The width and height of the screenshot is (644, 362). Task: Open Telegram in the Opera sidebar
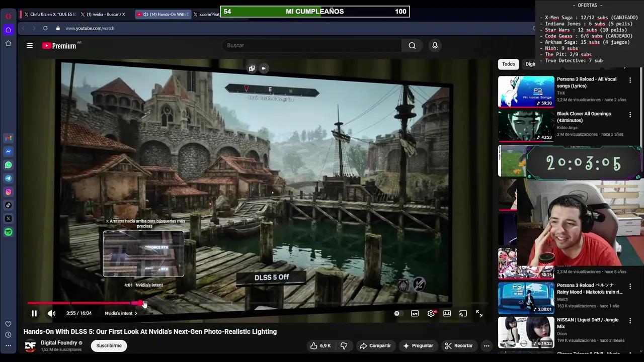coord(8,178)
